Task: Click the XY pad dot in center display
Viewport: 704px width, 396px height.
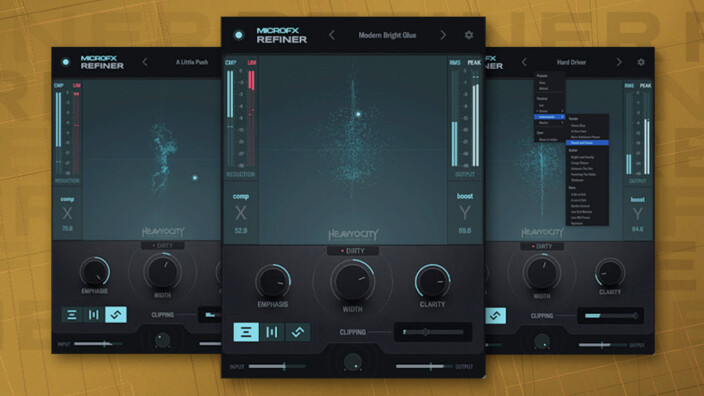Action: click(x=358, y=114)
